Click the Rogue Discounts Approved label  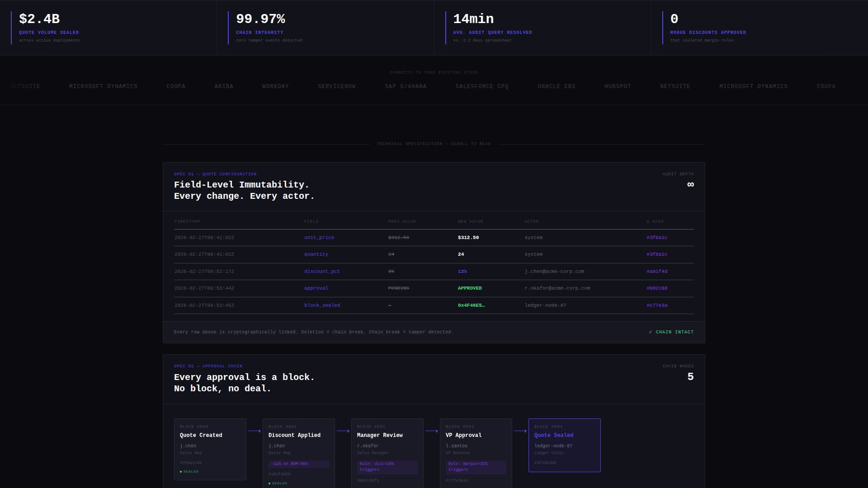(708, 33)
